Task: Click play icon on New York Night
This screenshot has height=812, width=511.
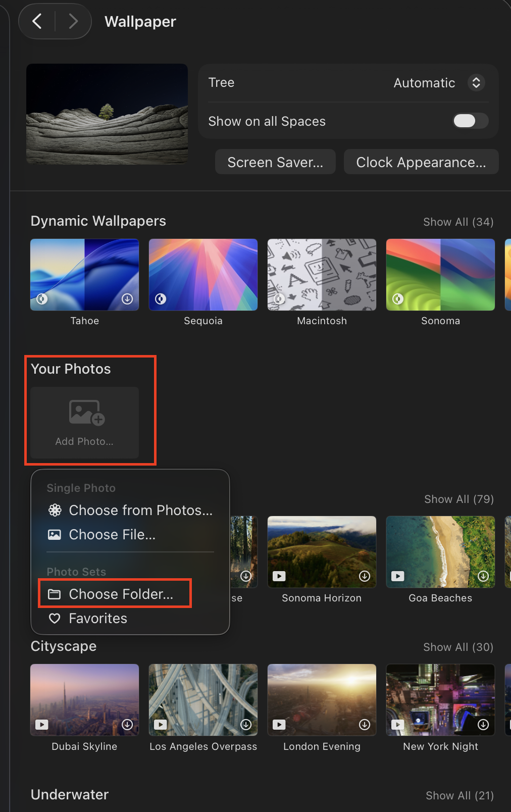Action: (398, 725)
